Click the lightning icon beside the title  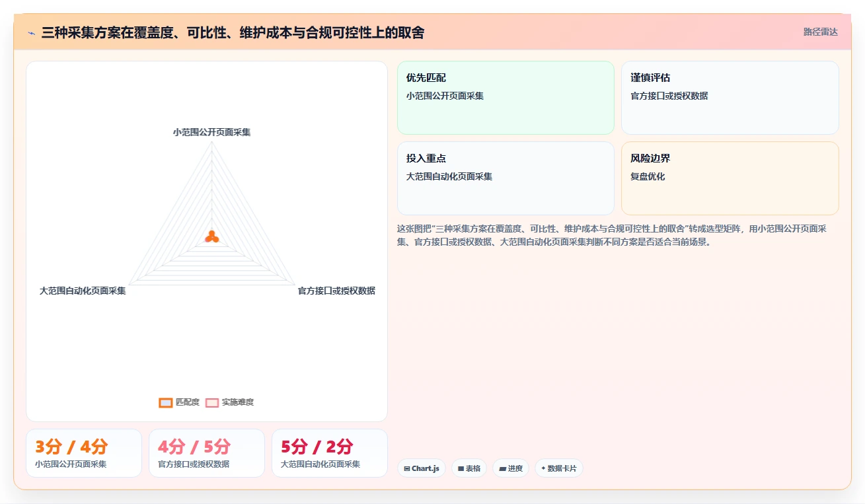click(x=31, y=32)
